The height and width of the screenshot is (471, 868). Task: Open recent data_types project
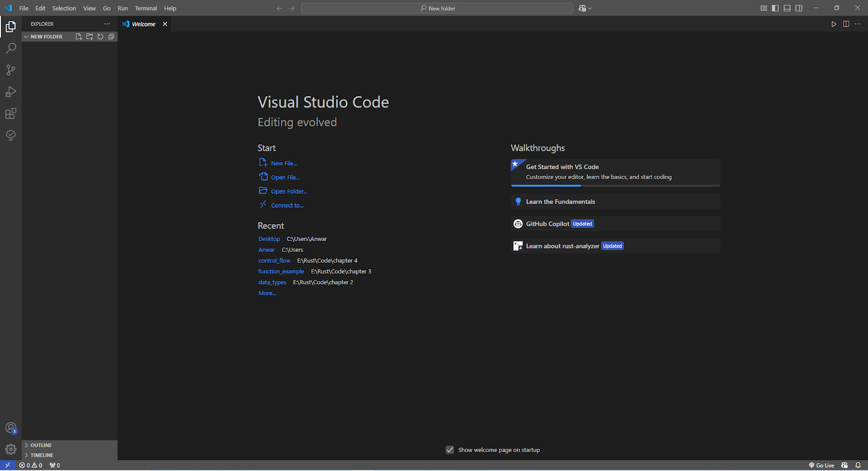272,282
